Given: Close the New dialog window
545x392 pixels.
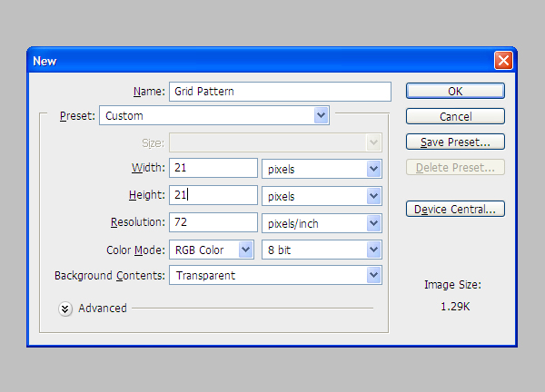Looking at the screenshot, I should coord(503,61).
